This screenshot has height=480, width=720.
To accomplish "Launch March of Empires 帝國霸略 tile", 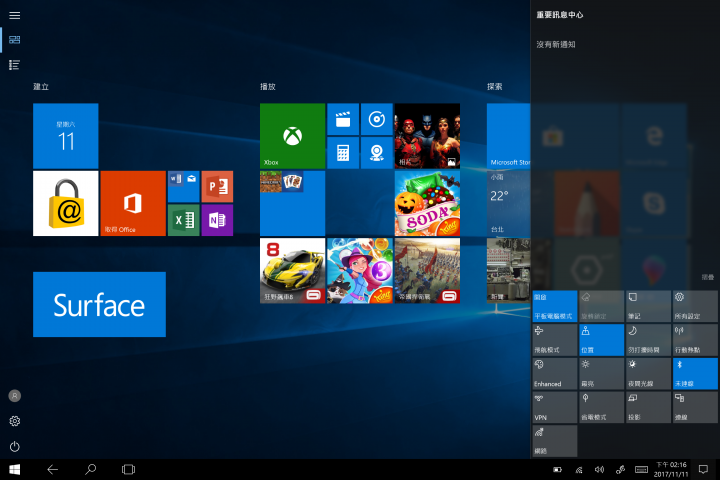I will point(427,271).
